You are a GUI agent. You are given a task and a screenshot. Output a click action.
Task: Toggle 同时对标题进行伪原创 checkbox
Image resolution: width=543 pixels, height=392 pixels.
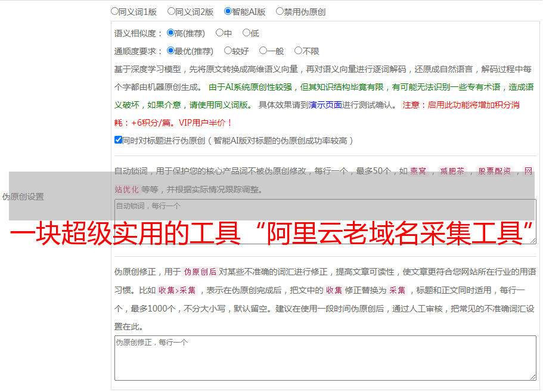tap(118, 140)
